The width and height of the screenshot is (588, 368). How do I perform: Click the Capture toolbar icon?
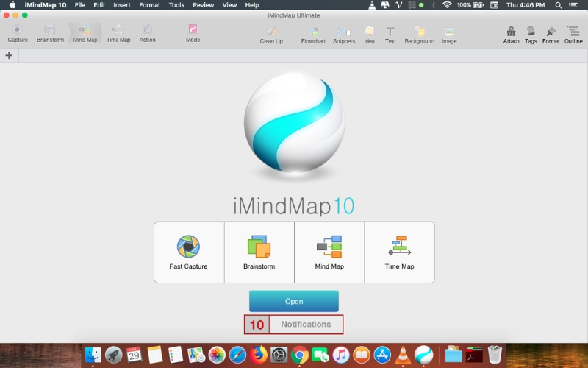point(17,33)
